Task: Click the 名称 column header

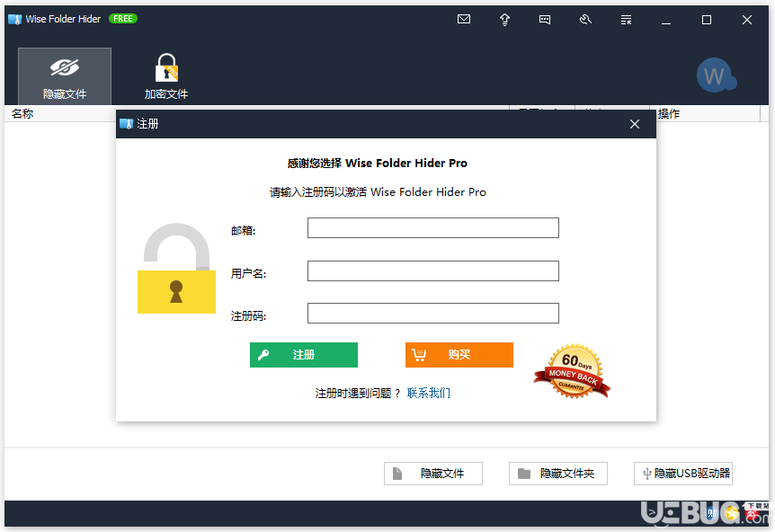Action: [x=22, y=113]
